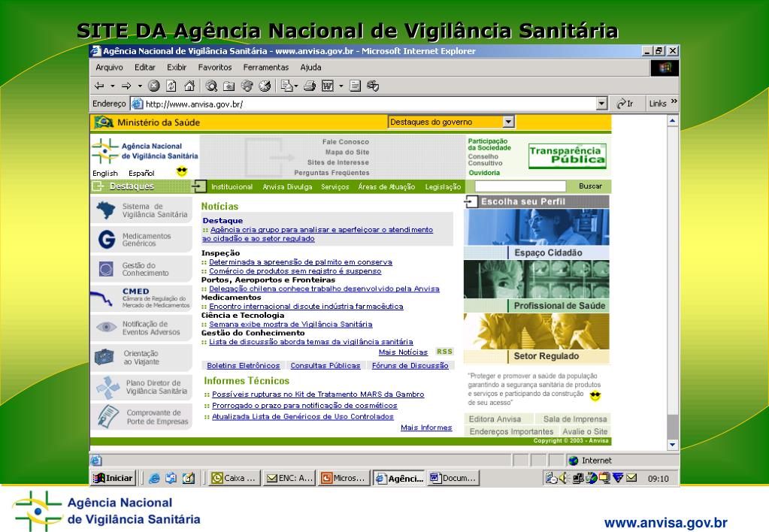Open the Mail button dropdown arrow
This screenshot has width=769, height=532.
[x=296, y=86]
